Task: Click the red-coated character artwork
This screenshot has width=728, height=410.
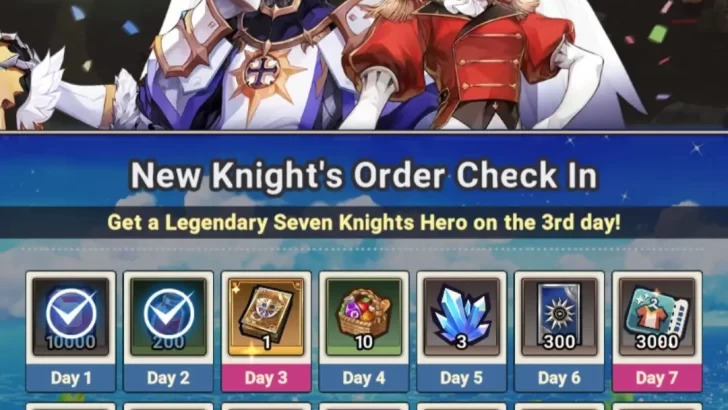Action: click(464, 63)
